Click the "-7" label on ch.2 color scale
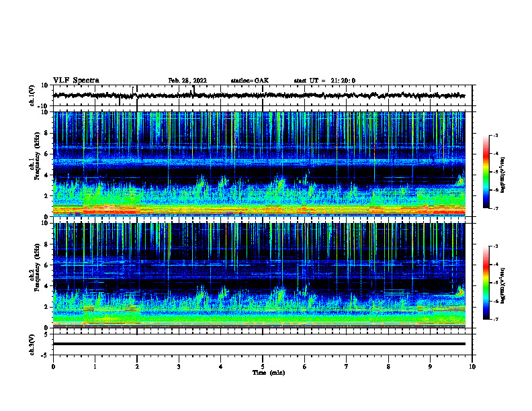 tap(496, 319)
